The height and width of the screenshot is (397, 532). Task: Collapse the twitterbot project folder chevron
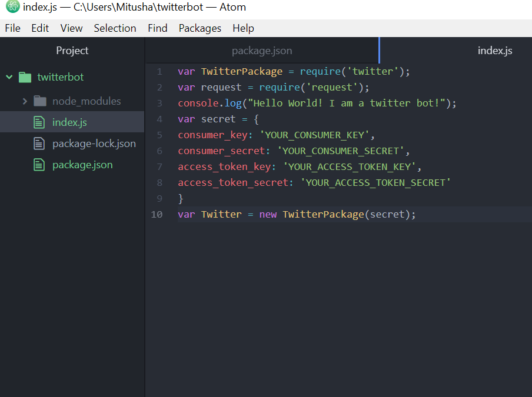point(9,77)
